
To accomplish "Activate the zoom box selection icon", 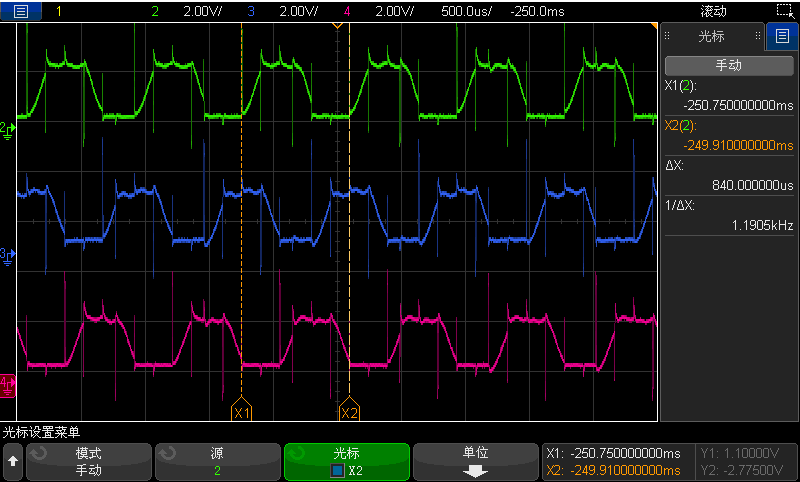I will tap(785, 11).
